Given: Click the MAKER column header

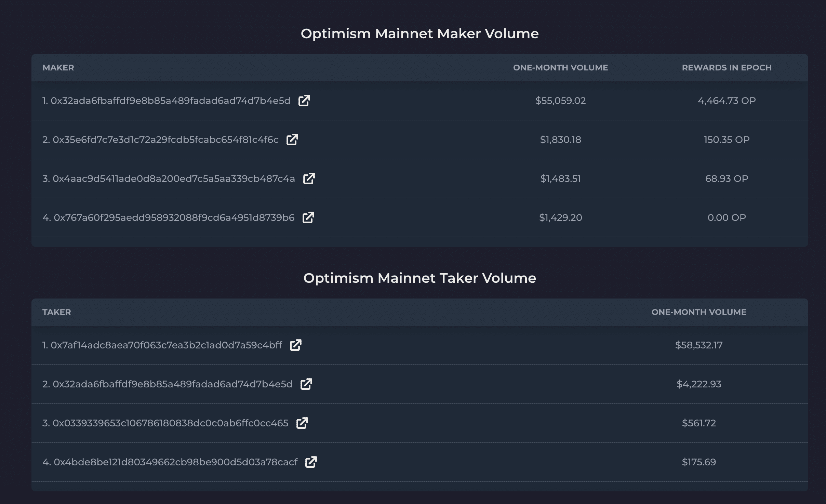Looking at the screenshot, I should click(x=58, y=68).
